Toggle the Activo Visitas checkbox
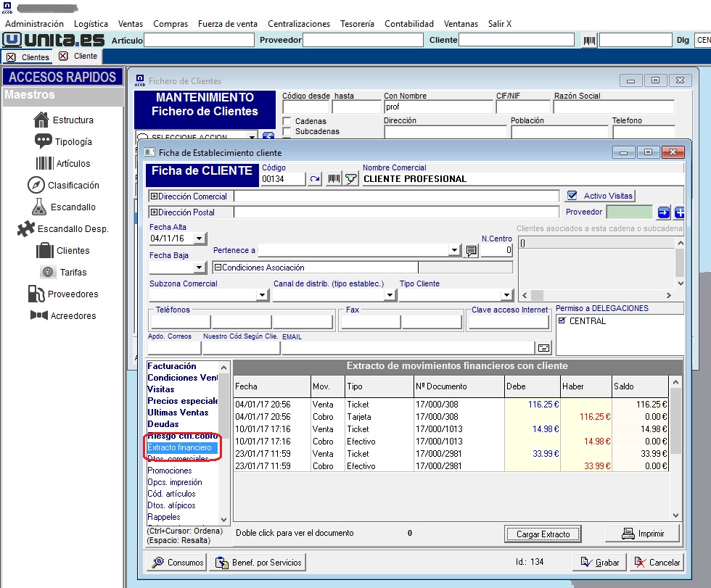This screenshot has width=711, height=588. [x=572, y=196]
